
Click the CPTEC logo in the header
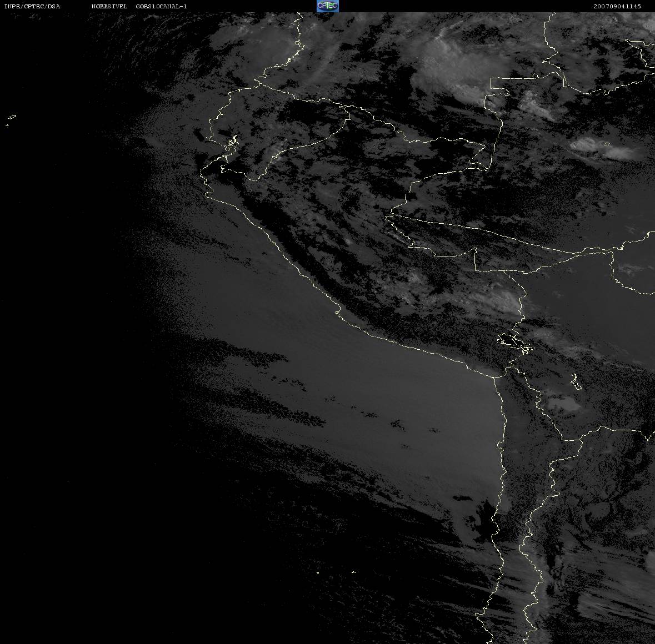[328, 6]
